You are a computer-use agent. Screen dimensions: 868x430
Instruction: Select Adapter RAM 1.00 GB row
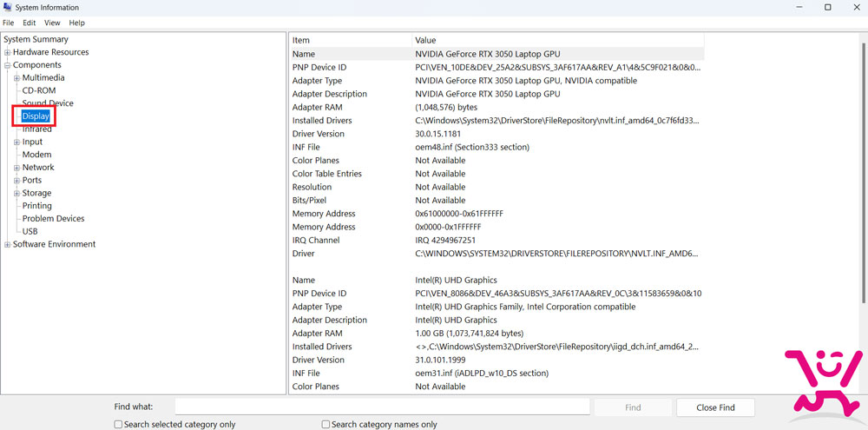click(497, 333)
